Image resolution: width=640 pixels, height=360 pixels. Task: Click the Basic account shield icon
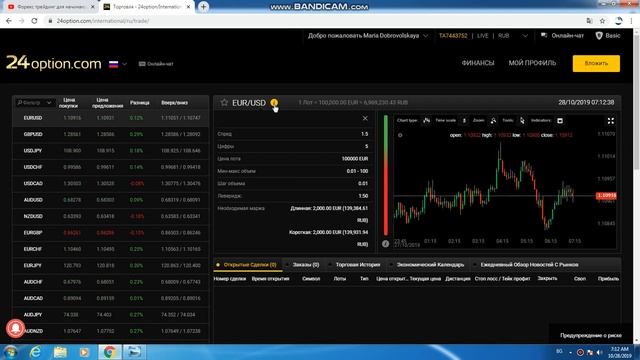(x=599, y=36)
